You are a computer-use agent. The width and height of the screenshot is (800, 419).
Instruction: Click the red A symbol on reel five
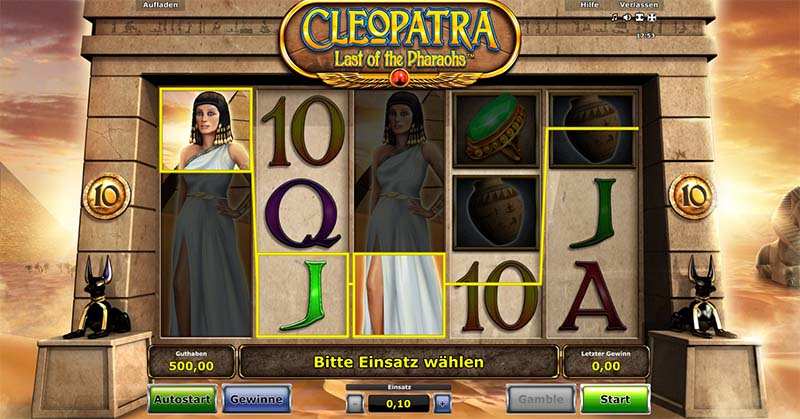[x=592, y=296]
